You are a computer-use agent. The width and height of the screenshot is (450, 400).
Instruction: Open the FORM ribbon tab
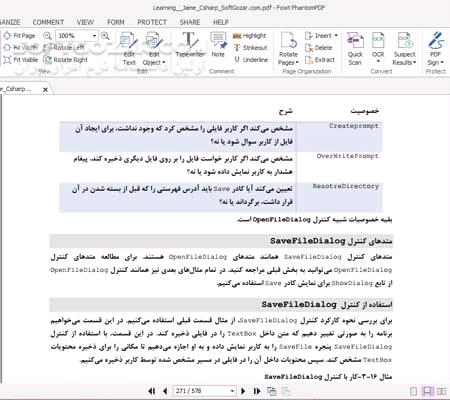[x=116, y=22]
